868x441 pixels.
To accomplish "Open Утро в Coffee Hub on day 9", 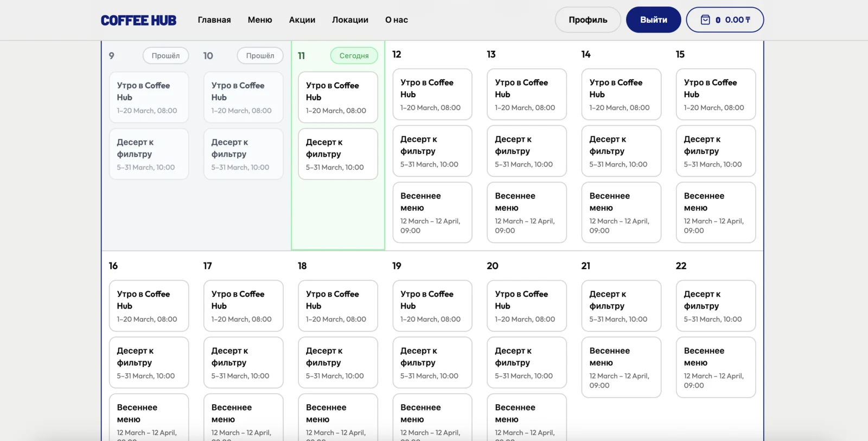I will point(149,97).
